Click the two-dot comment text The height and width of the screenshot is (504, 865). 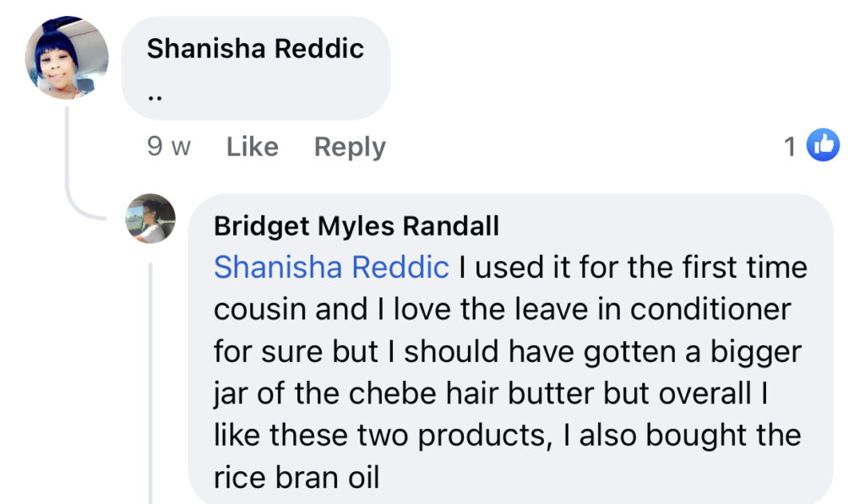coord(155,98)
